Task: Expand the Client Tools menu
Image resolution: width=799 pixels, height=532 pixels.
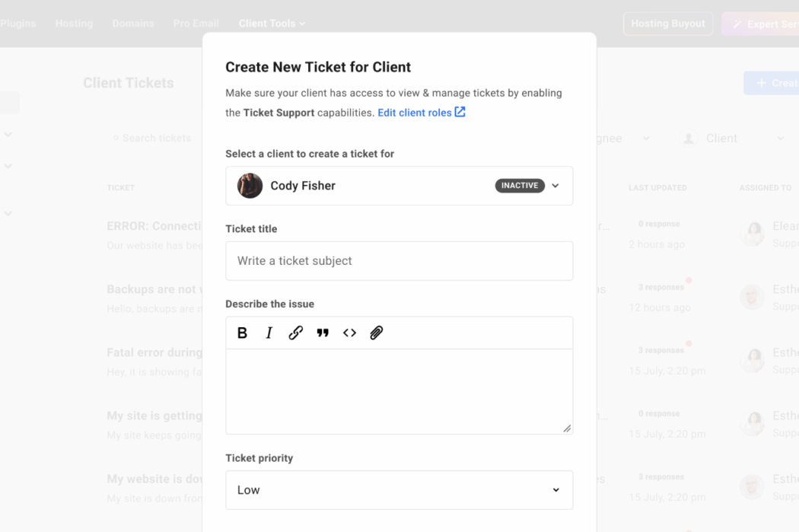Action: coord(272,23)
